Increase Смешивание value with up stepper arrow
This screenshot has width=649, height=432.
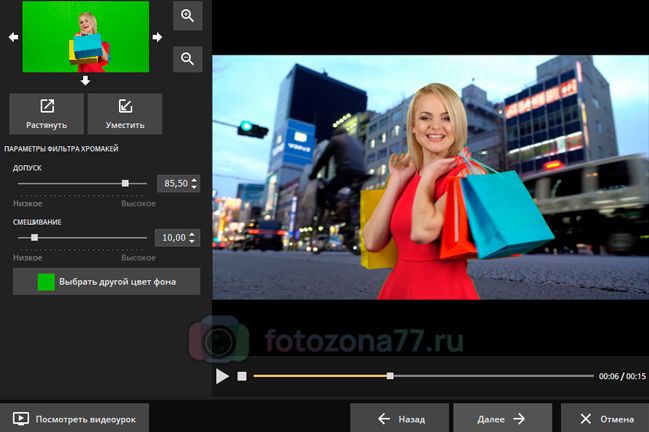[x=192, y=234]
